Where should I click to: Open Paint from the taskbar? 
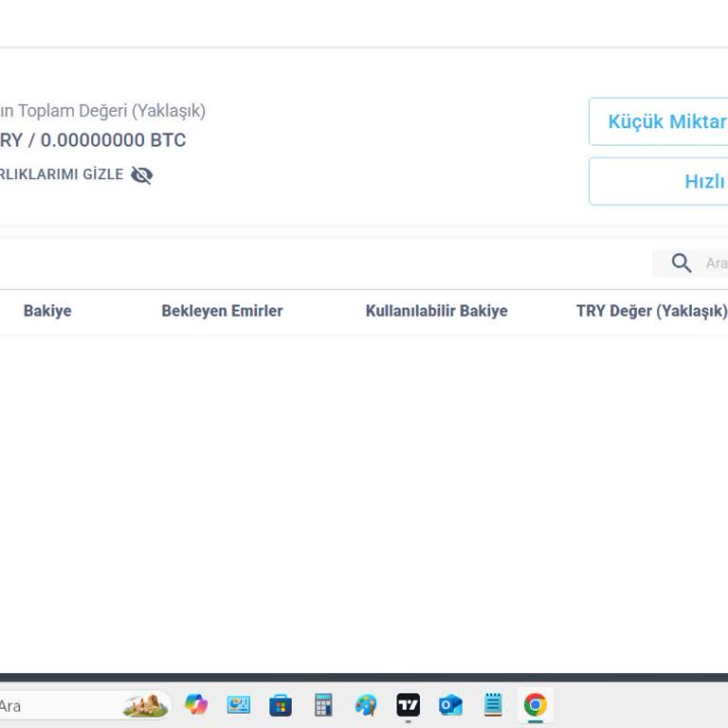click(x=366, y=705)
